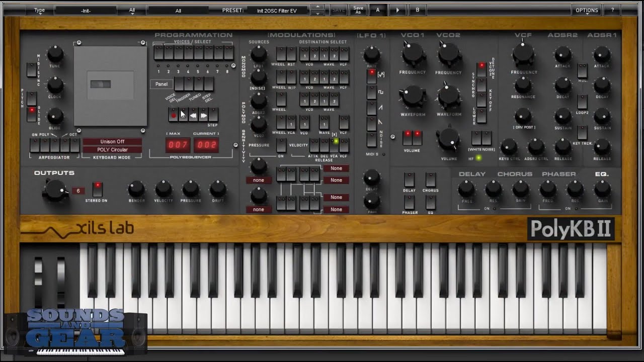Enable the PHASER effect switch
Viewport: 644px width, 362px height.
coord(409,202)
